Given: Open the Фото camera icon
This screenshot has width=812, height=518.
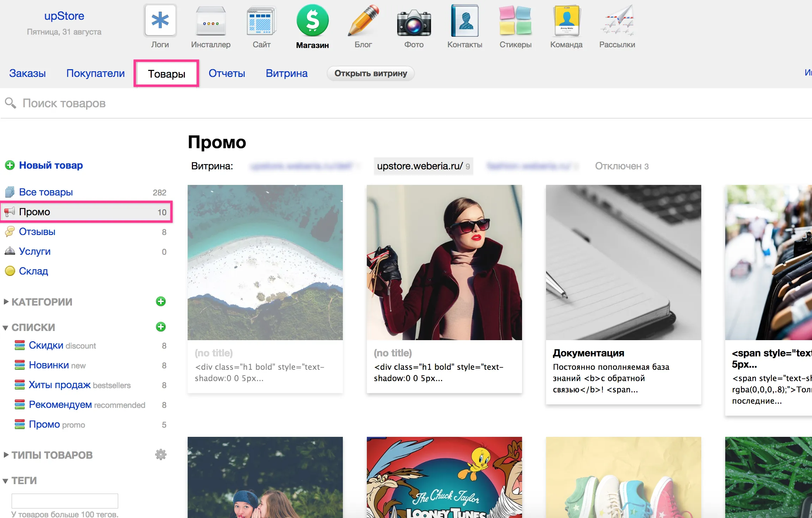Looking at the screenshot, I should 414,23.
